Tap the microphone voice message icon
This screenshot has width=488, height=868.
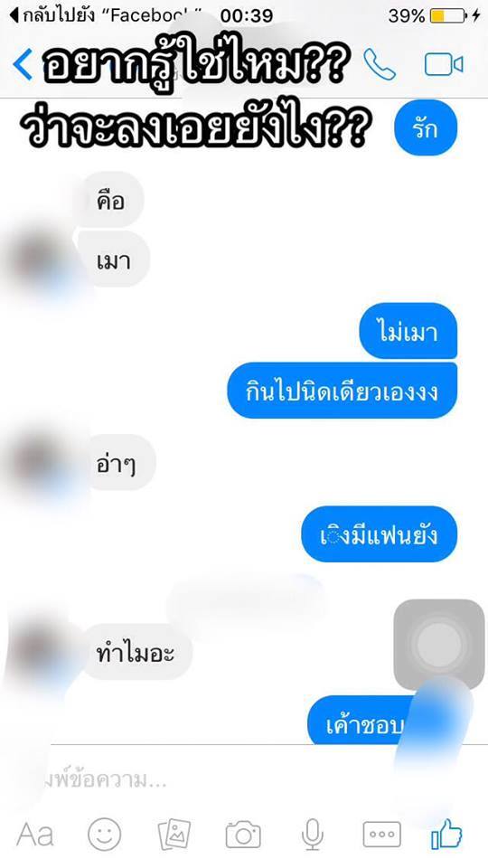pyautogui.click(x=313, y=835)
